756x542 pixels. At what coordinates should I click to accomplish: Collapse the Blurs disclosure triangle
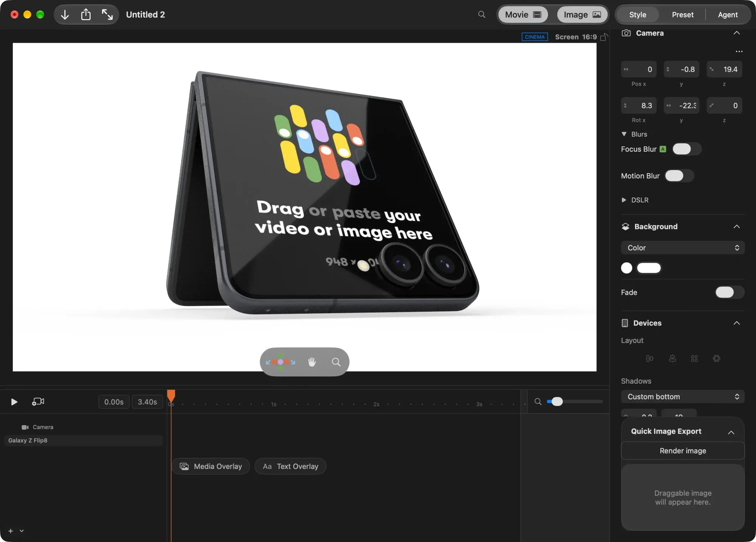pos(624,134)
